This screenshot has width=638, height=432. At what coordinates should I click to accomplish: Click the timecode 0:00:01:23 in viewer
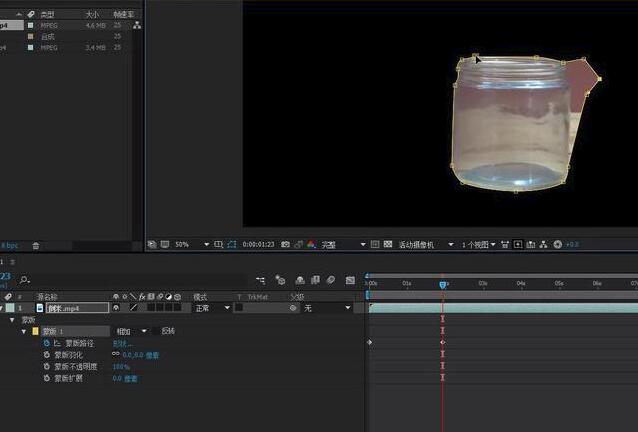tap(258, 244)
